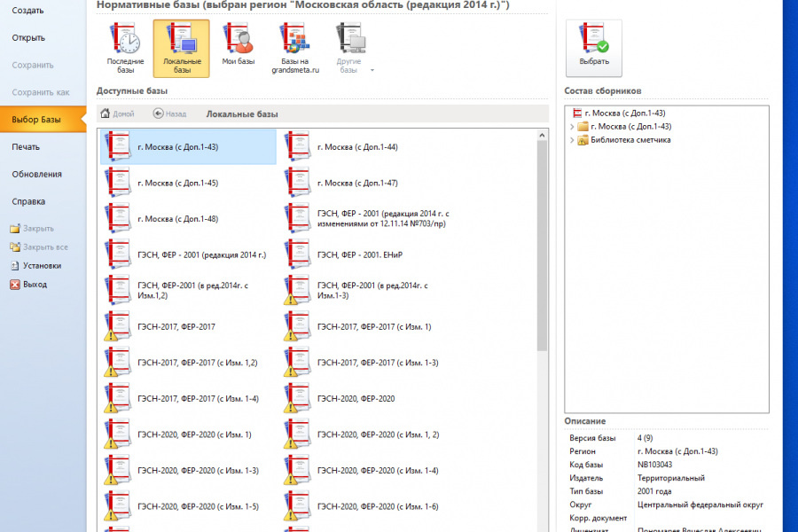The image size is (798, 532).
Task: Select the Сохранить как menu item
Action: [41, 92]
